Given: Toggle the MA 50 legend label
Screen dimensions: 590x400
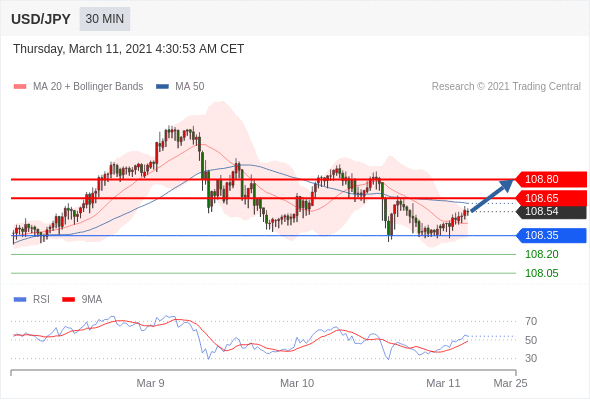Looking at the screenshot, I should click(x=190, y=87).
